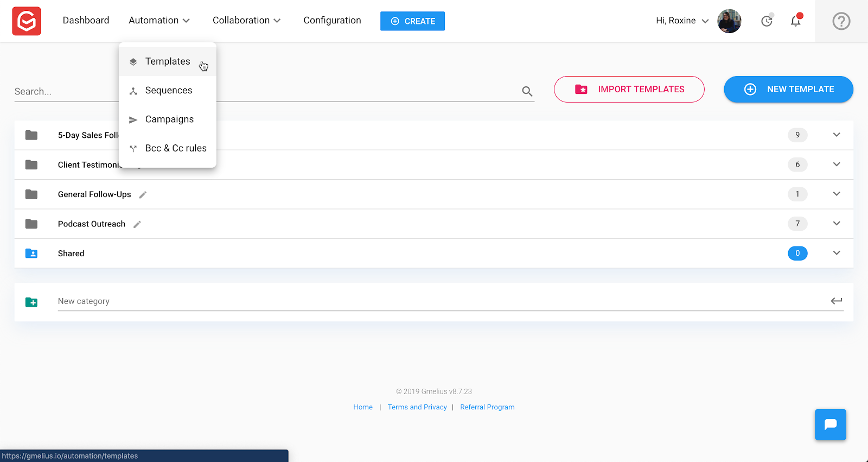Click the General Follow-Ups folder icon
The image size is (868, 462).
[31, 194]
